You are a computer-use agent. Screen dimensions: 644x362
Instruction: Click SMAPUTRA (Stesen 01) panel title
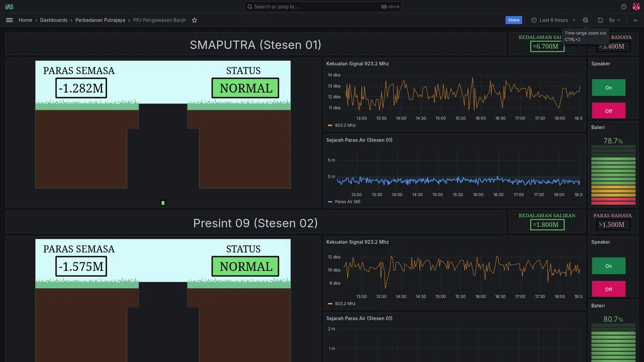[x=255, y=45]
